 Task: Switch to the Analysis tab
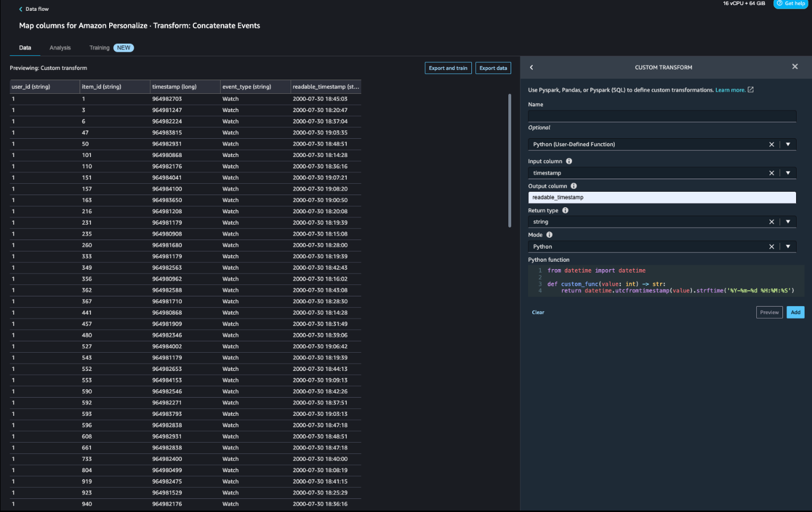point(60,48)
